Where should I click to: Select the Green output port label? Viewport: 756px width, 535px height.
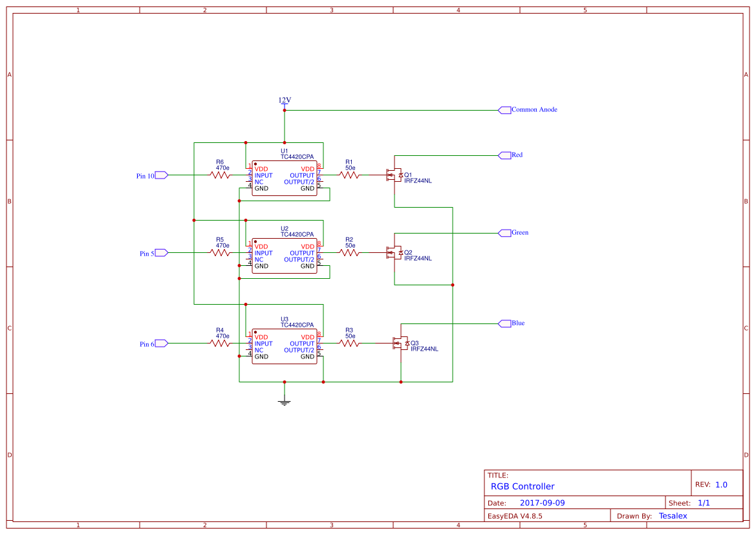506,232
